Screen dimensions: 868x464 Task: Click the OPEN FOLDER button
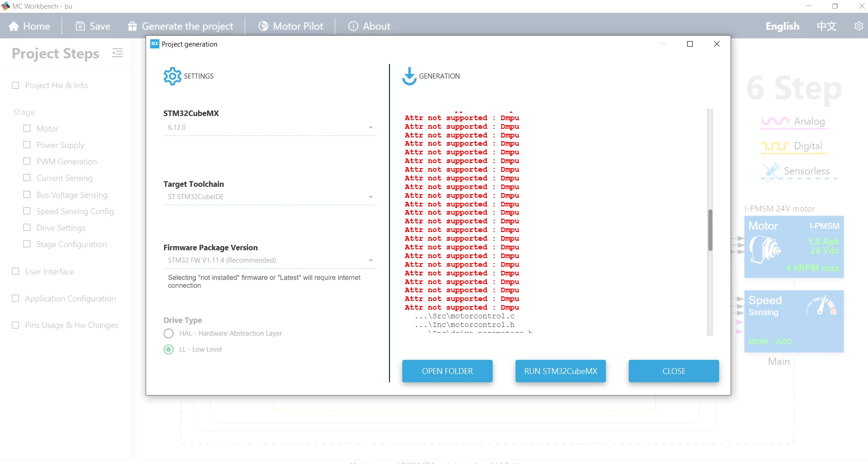click(447, 371)
